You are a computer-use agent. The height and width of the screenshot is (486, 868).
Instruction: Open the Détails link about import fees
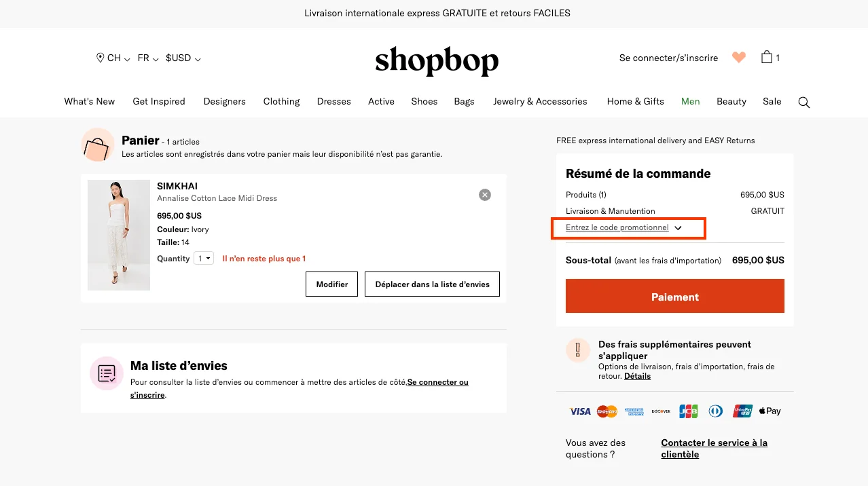tap(637, 376)
